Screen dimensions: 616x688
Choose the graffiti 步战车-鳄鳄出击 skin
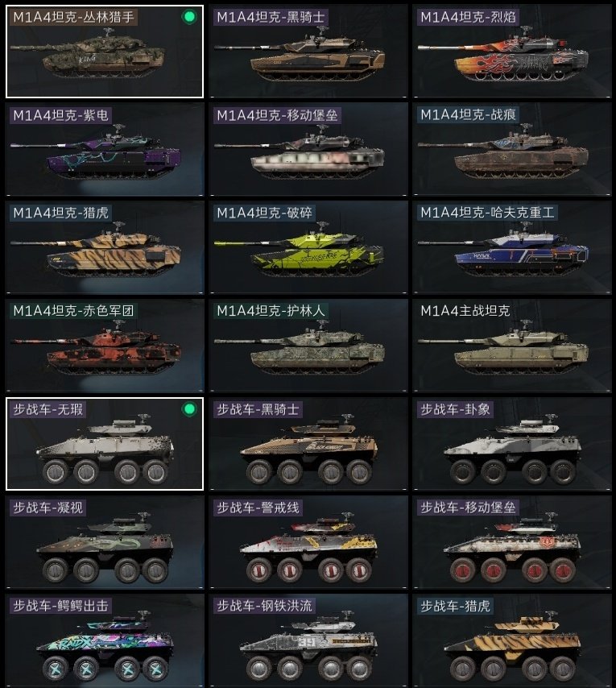click(105, 640)
